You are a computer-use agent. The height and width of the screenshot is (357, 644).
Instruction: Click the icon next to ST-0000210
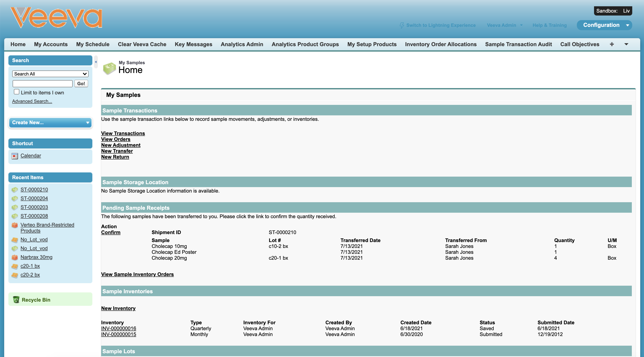[x=15, y=190]
